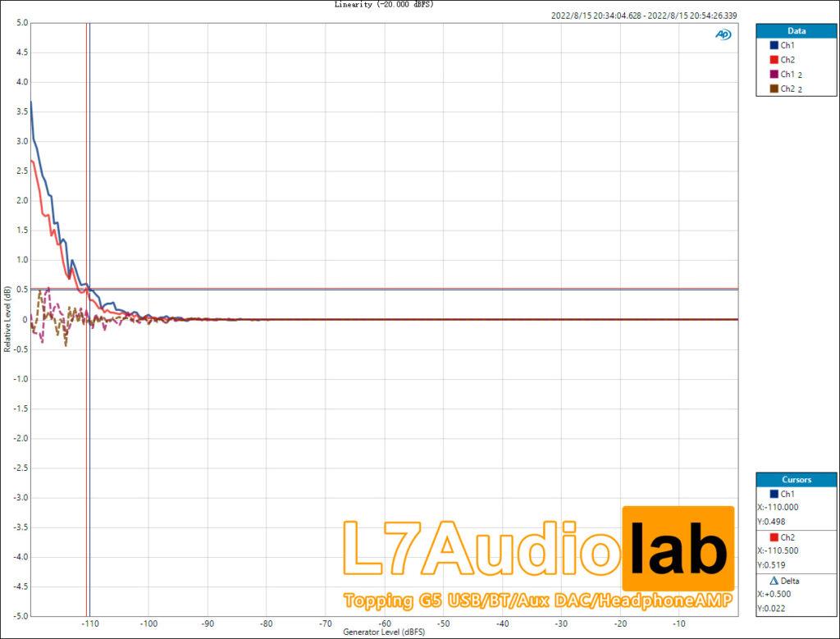This screenshot has width=840, height=639.
Task: Select the Data panel title bar
Action: (x=795, y=30)
